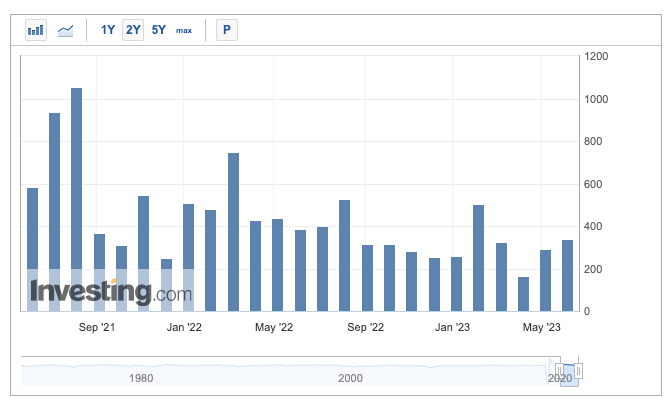Image resolution: width=666 pixels, height=405 pixels.
Task: Click the 400 y-axis value
Action: pyautogui.click(x=593, y=226)
